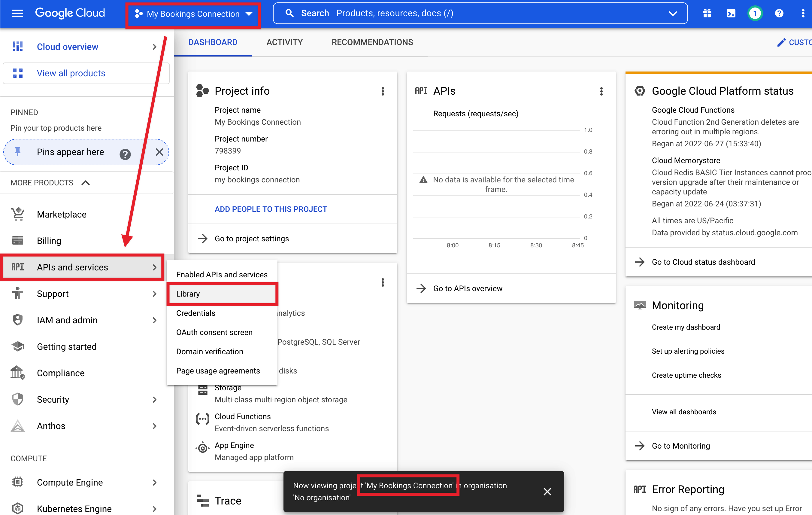Open the top-right more options menu
The height and width of the screenshot is (515, 812).
click(803, 13)
